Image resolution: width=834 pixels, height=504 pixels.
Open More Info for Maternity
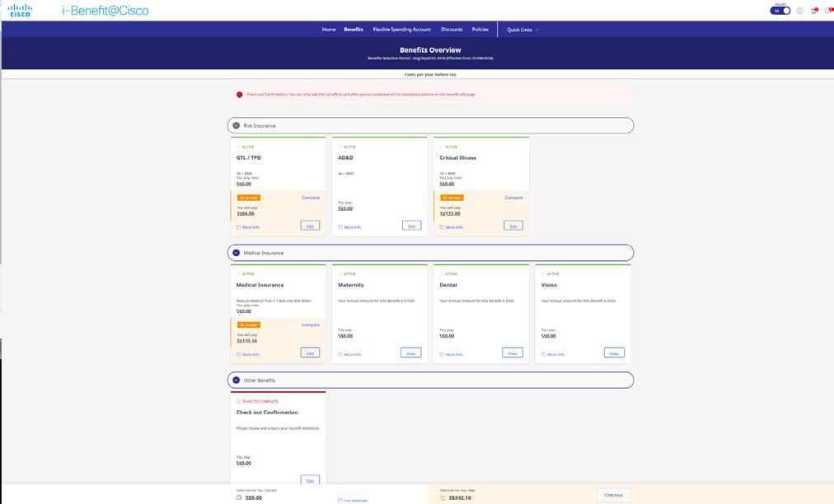click(349, 354)
